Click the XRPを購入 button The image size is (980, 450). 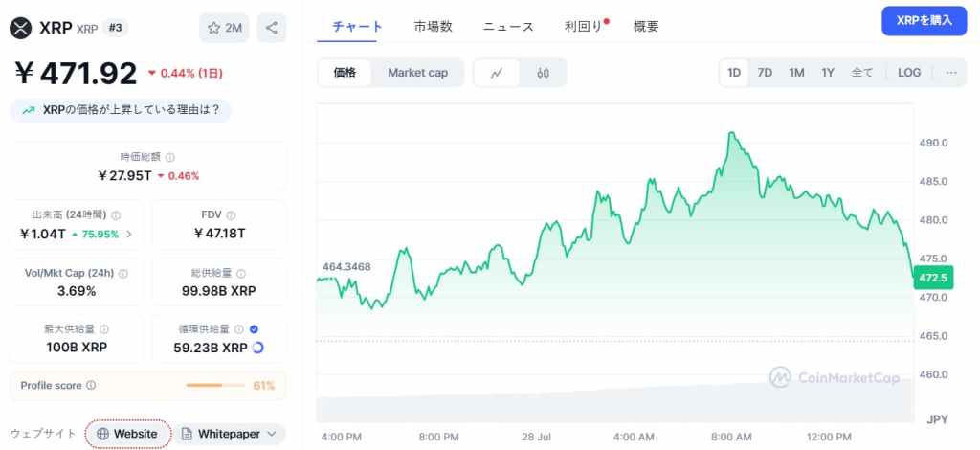(x=924, y=20)
